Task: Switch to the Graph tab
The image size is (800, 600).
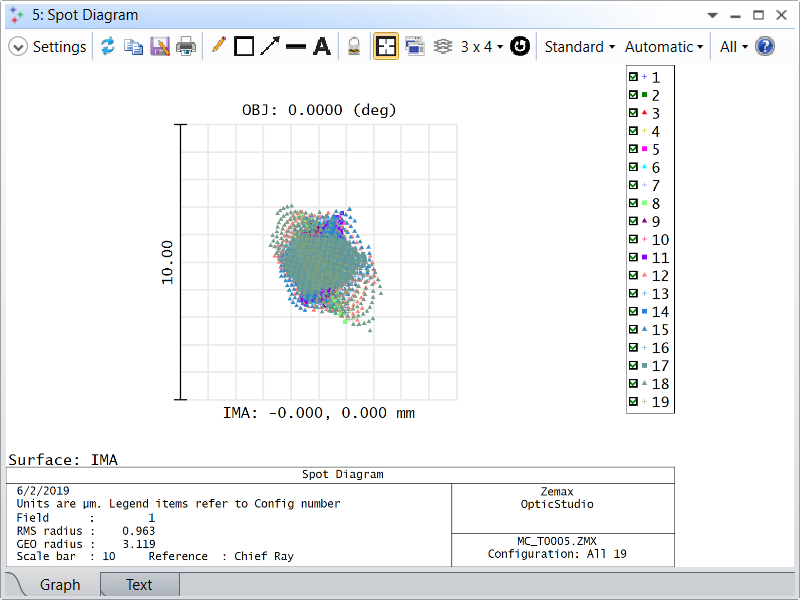Action: point(60,585)
